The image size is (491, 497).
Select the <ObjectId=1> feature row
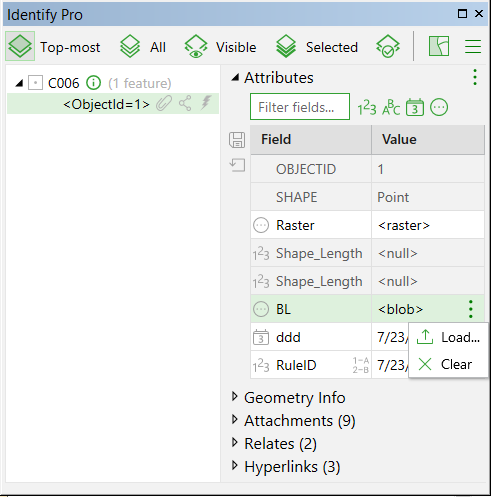(113, 104)
